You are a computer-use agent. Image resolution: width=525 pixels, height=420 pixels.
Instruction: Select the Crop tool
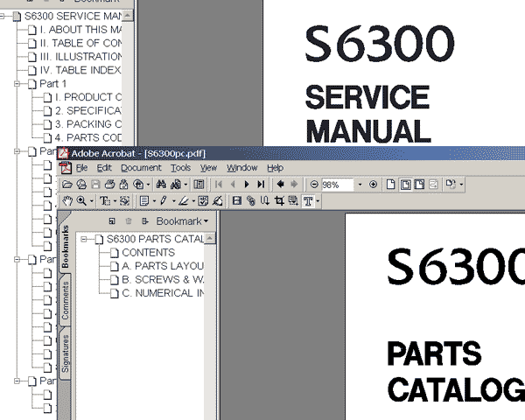tap(279, 201)
